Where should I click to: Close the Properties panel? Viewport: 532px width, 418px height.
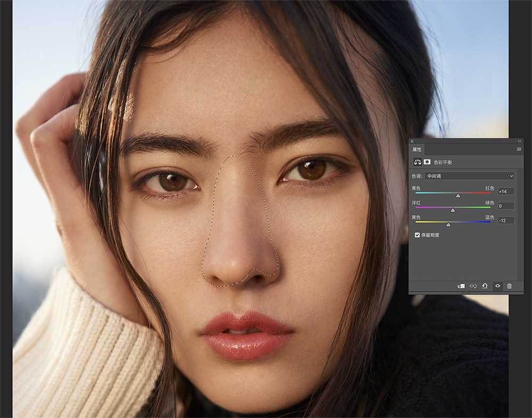pos(412,141)
